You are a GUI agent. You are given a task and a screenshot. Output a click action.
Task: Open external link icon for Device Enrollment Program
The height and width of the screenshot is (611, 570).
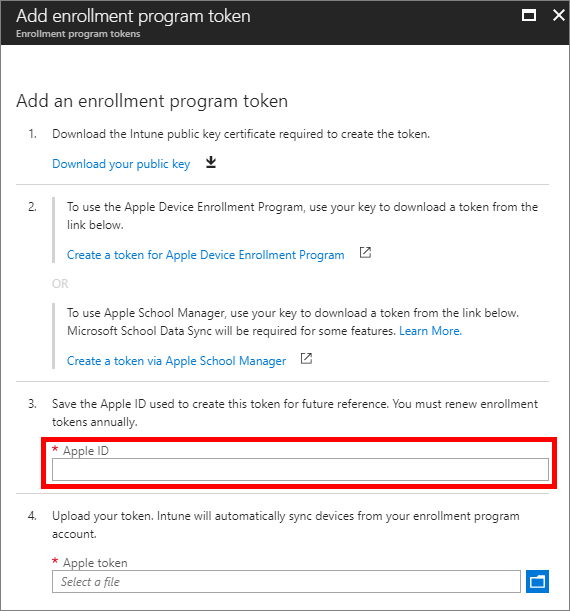[x=365, y=253]
